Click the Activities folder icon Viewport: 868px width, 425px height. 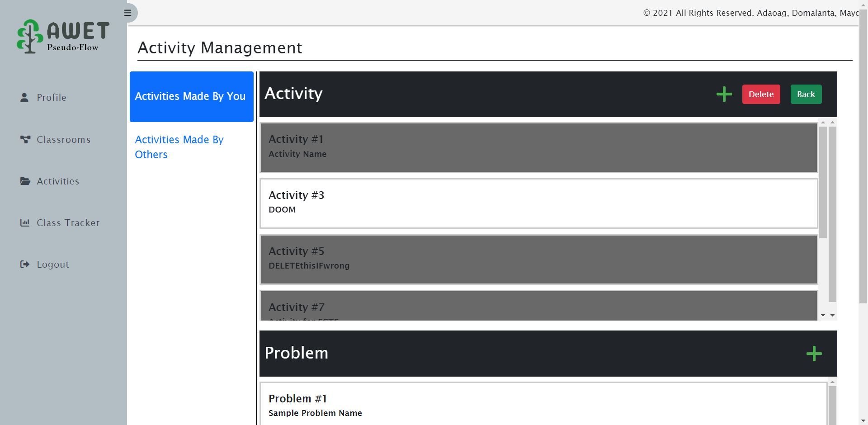[x=25, y=181]
